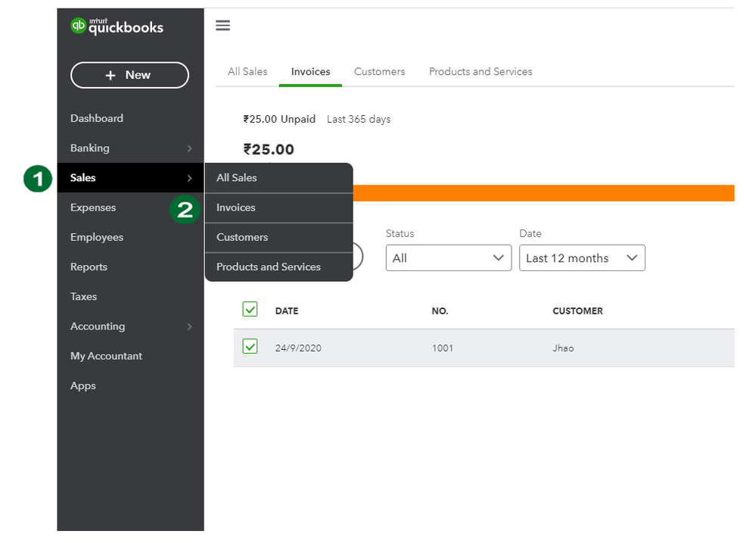This screenshot has height=543, width=756.
Task: Toggle the hamburger navigation menu icon
Action: point(222,26)
